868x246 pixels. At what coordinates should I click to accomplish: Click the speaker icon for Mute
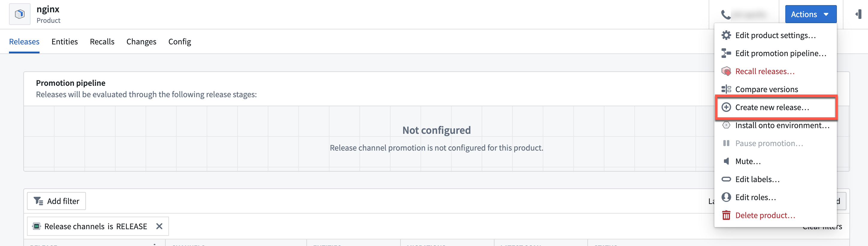pos(726,161)
